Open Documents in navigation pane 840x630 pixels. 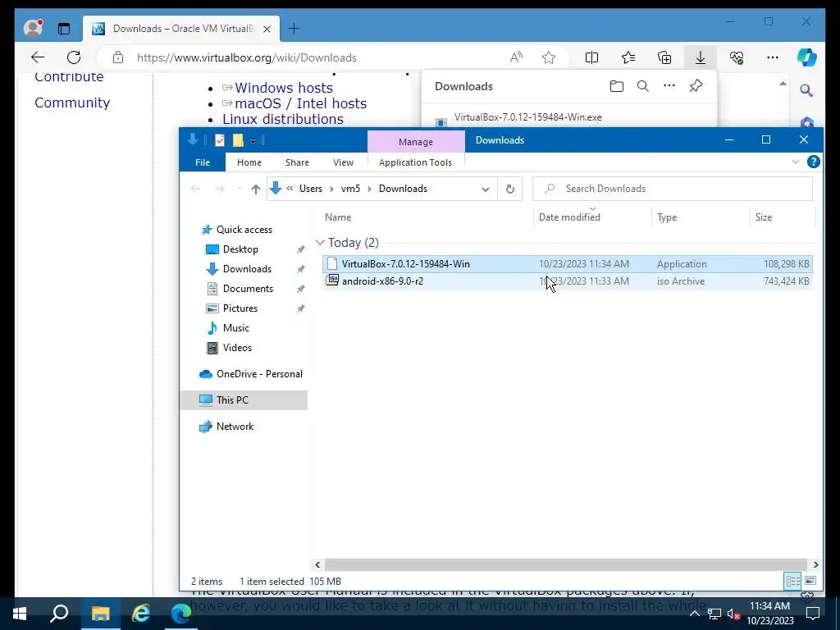[x=248, y=289]
